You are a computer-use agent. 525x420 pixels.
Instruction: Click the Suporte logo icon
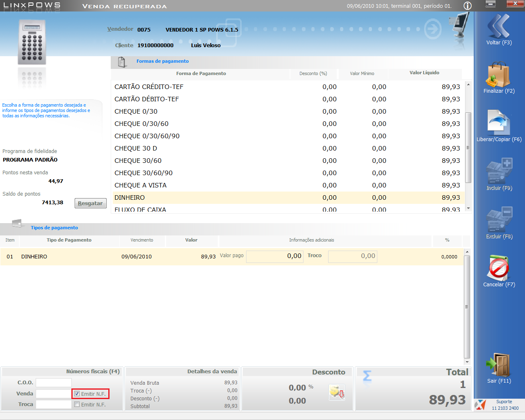click(x=480, y=405)
